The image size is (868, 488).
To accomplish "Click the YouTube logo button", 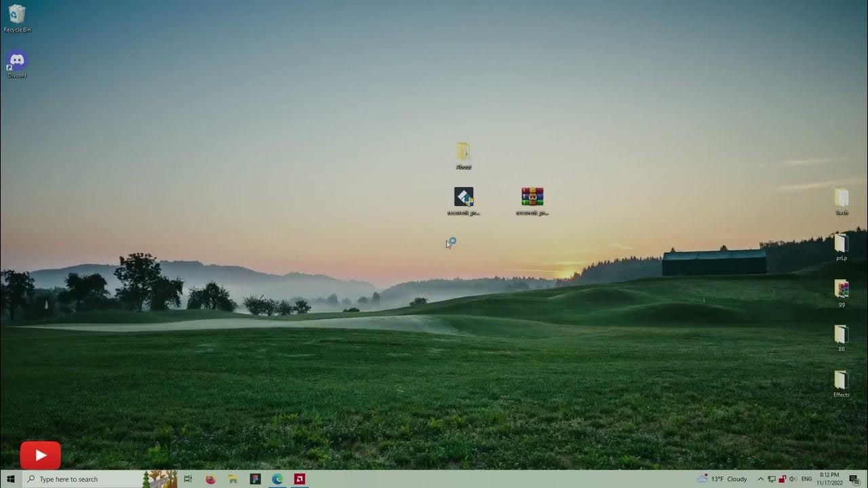I will point(41,455).
